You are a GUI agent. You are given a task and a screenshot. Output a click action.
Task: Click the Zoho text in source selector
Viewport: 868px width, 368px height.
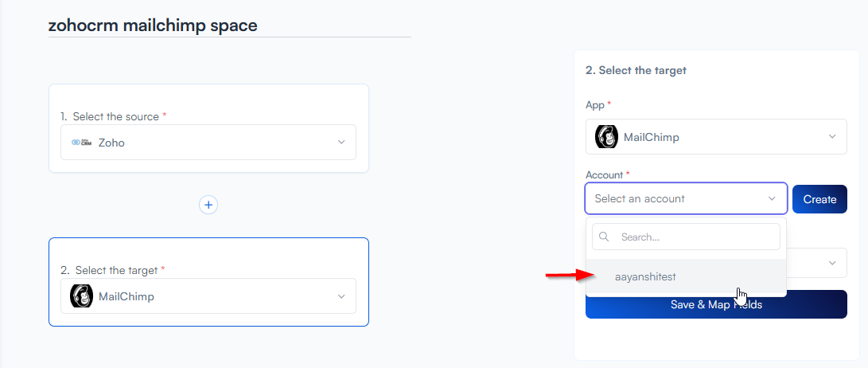111,143
